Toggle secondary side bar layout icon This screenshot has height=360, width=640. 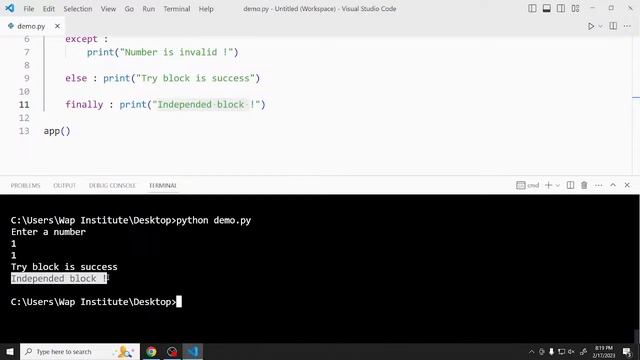pyautogui.click(x=561, y=8)
